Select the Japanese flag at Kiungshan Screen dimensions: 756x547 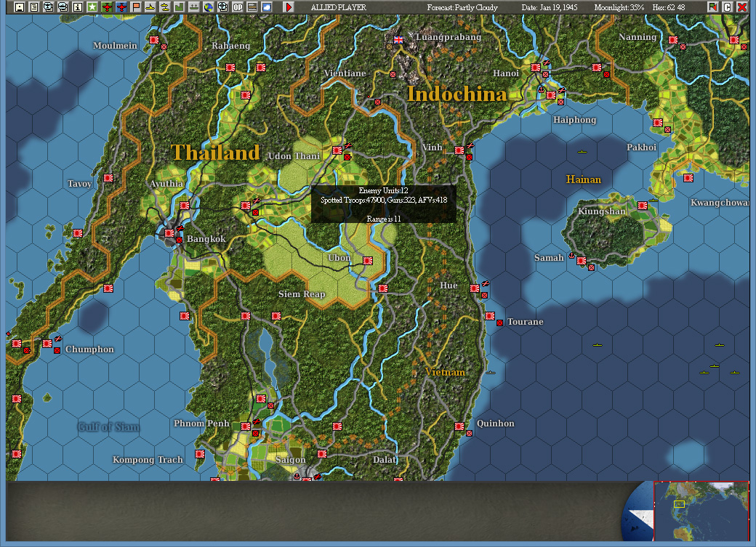point(643,206)
